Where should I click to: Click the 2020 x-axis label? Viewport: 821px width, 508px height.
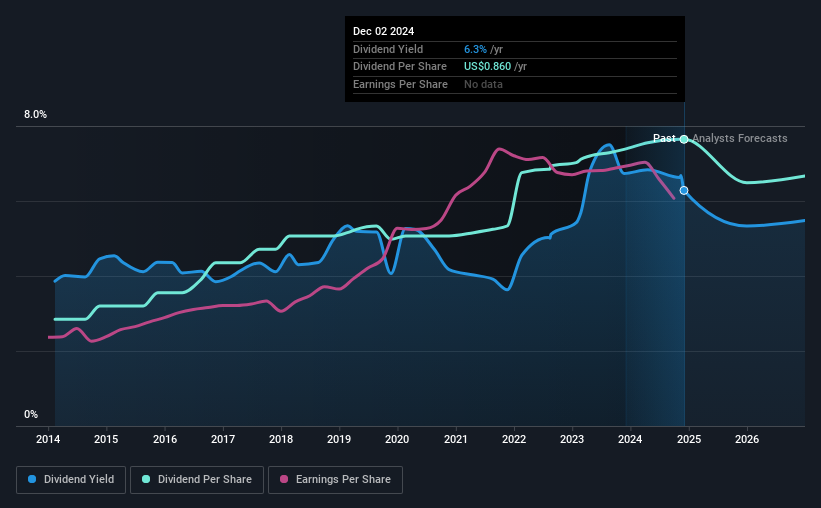397,439
